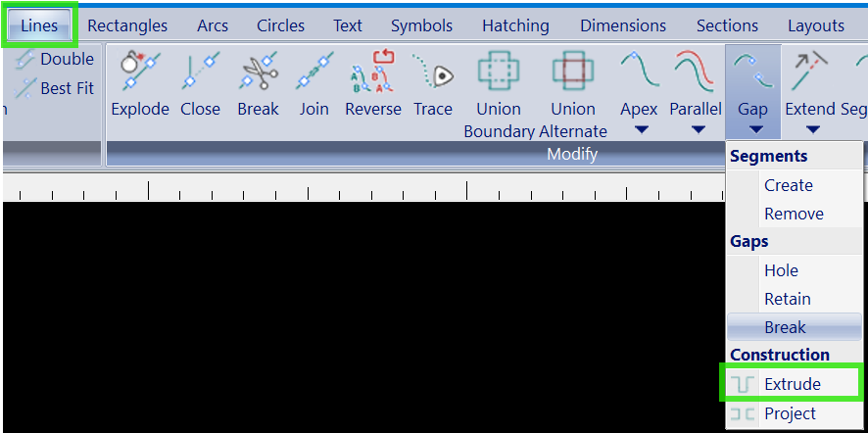
Task: Choose Extrude under Construction
Action: (794, 384)
